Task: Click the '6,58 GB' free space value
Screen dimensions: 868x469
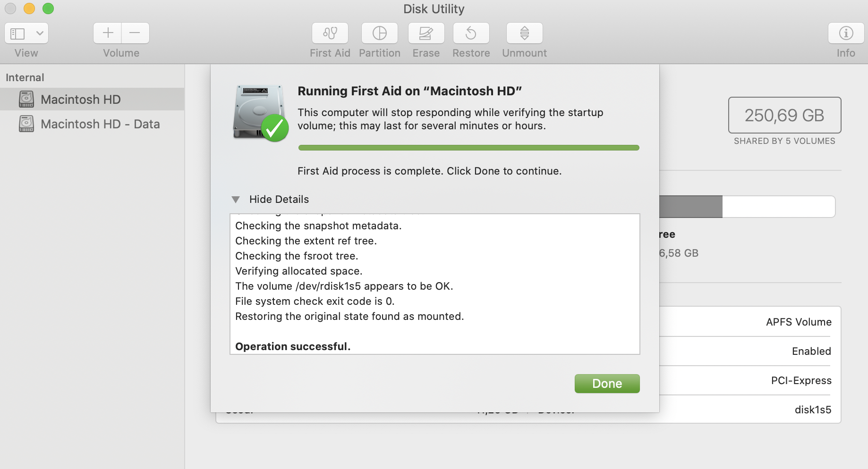Action: click(679, 253)
